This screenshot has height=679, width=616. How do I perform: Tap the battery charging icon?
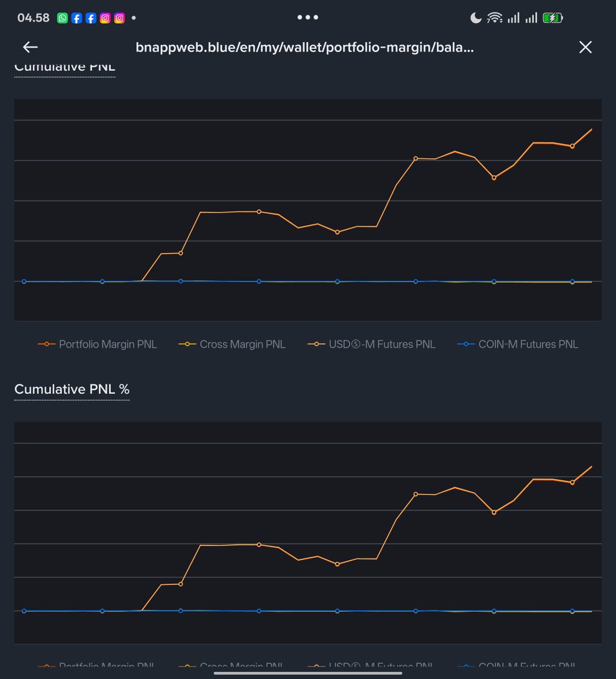(553, 18)
